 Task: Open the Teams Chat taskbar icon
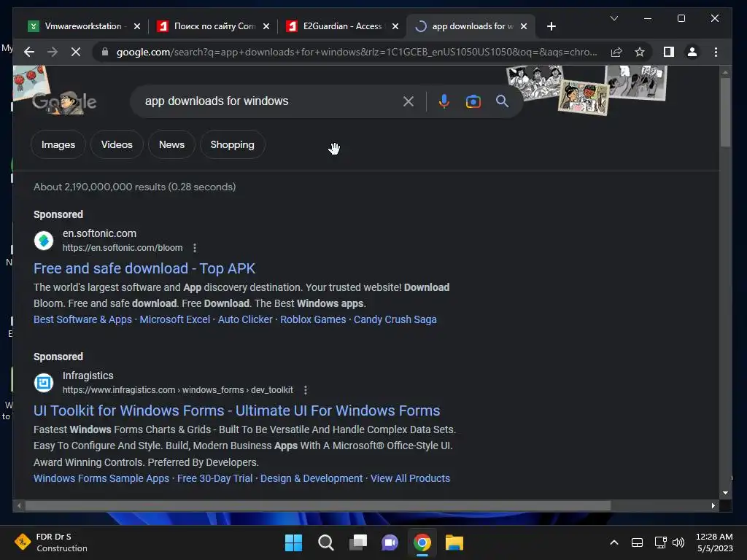(390, 542)
